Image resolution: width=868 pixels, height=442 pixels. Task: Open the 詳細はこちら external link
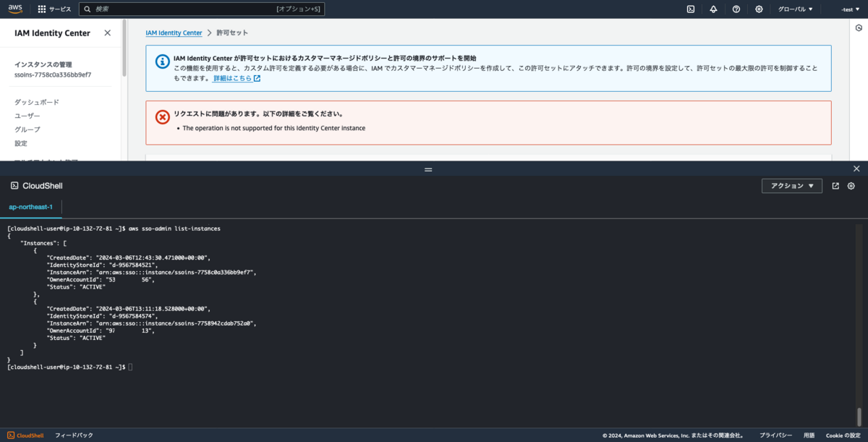coord(237,78)
